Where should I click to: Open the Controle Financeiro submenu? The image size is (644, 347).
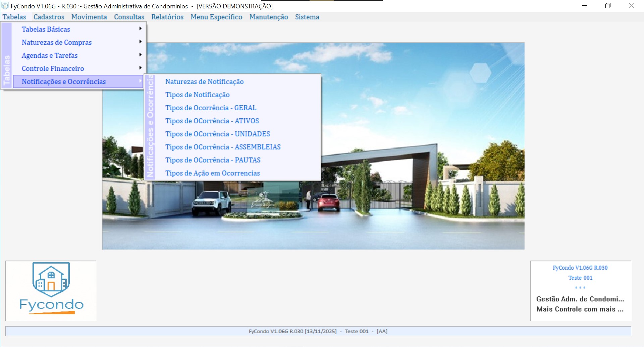(53, 68)
